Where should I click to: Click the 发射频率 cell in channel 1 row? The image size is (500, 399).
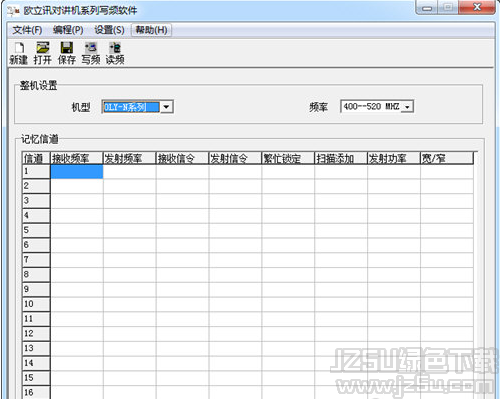(x=129, y=172)
